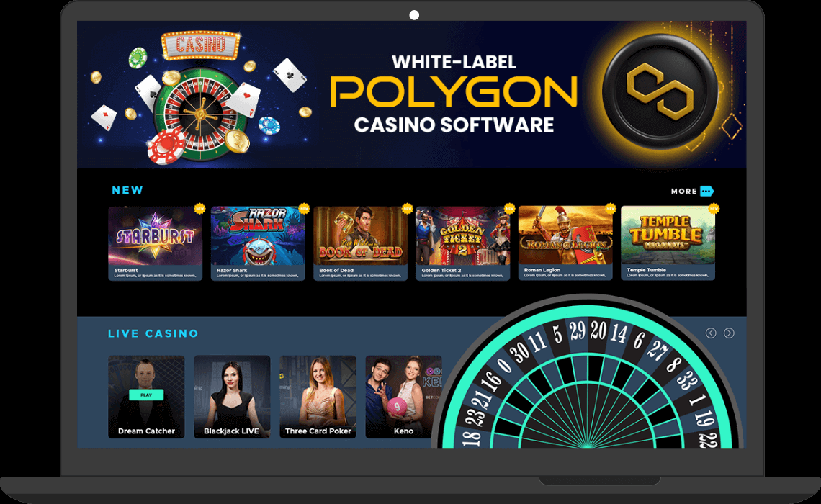Click the MORE link in New section
The image size is (821, 504).
[x=684, y=192]
